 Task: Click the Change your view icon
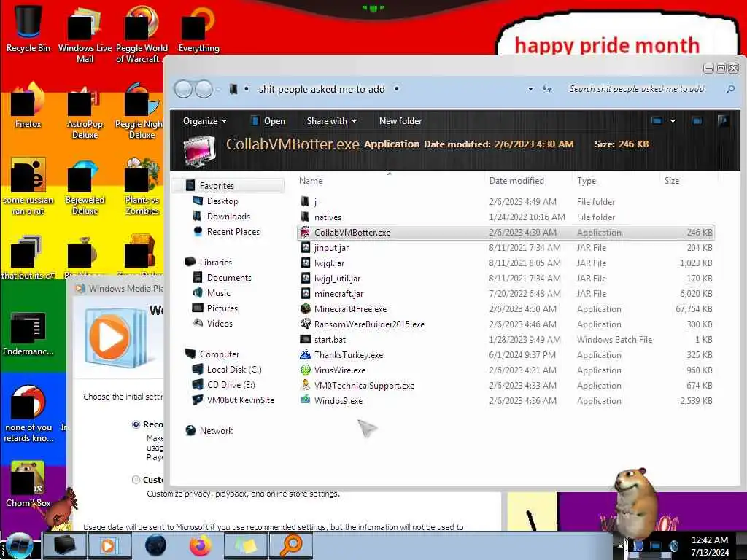tap(657, 121)
